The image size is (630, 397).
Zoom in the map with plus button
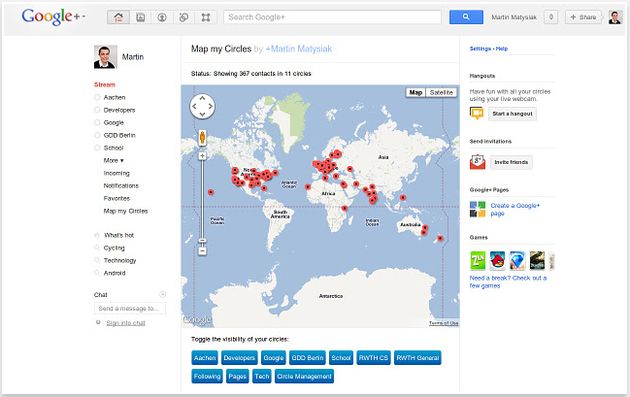(x=202, y=156)
